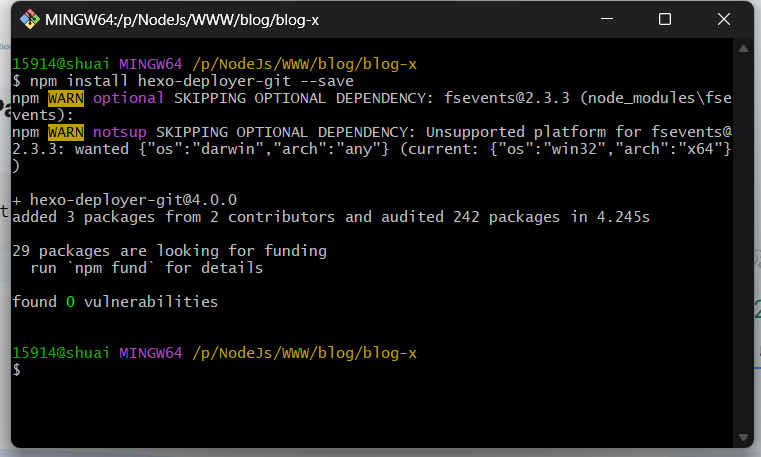The width and height of the screenshot is (761, 457).
Task: Click the window title text in title bar
Action: [195, 19]
